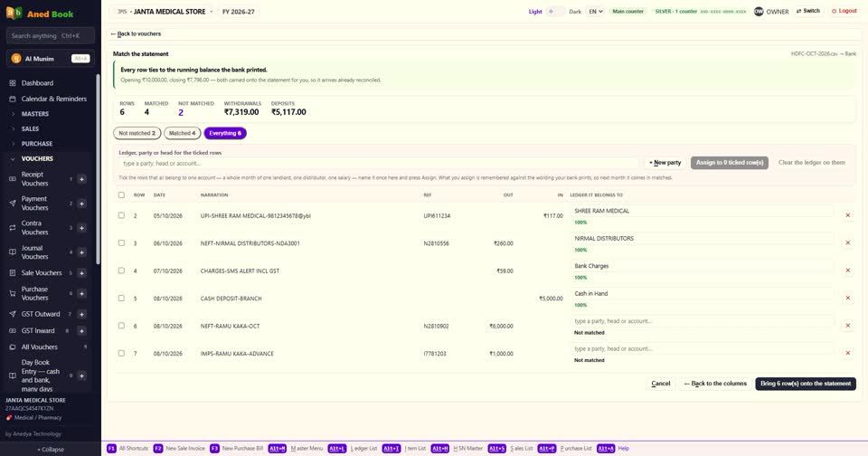Add a new Day Book Entry with plus
The height and width of the screenshot is (456, 868).
click(x=81, y=375)
